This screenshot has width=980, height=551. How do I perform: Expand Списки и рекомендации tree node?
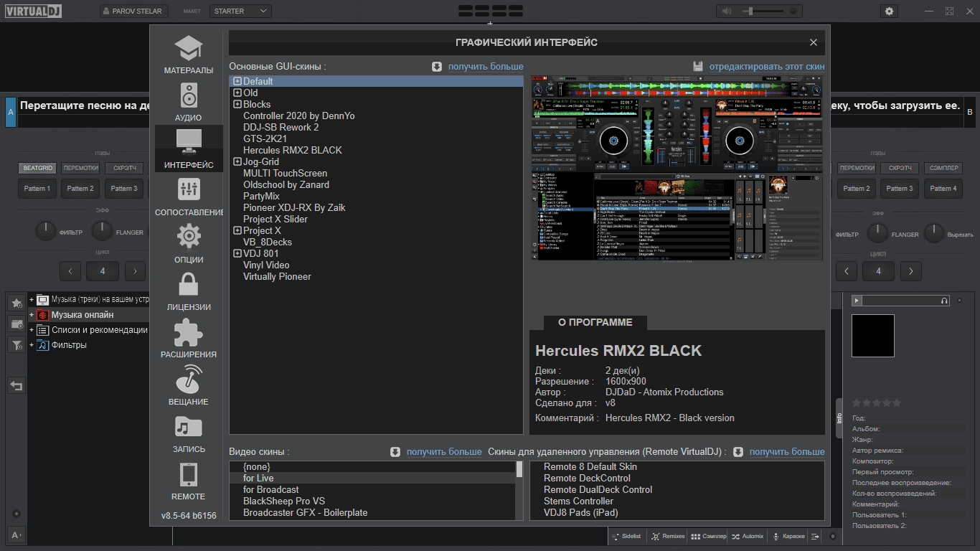[32, 330]
